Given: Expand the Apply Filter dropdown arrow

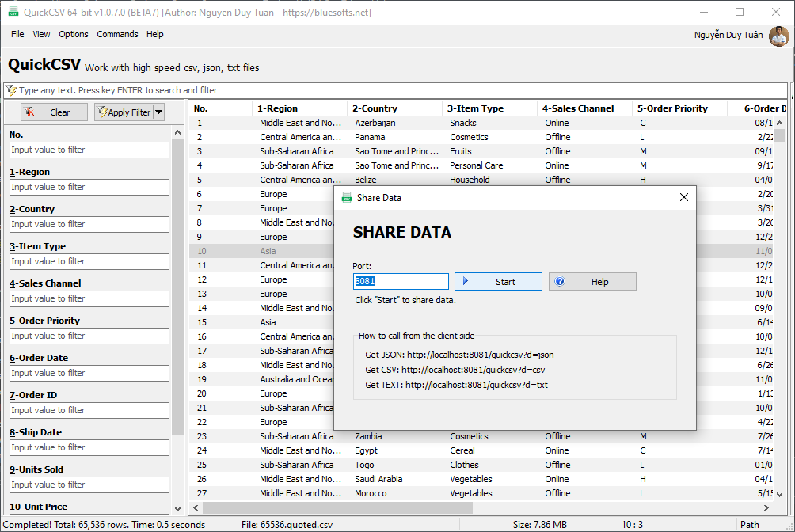Looking at the screenshot, I should tap(158, 112).
